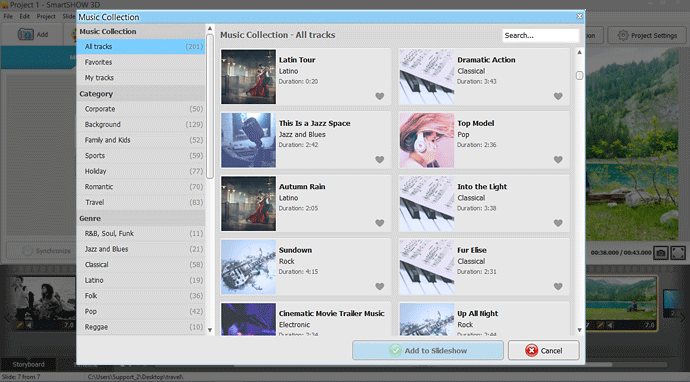Filter by Family and Kids category
Screen dimensions: 690x382
[141, 140]
